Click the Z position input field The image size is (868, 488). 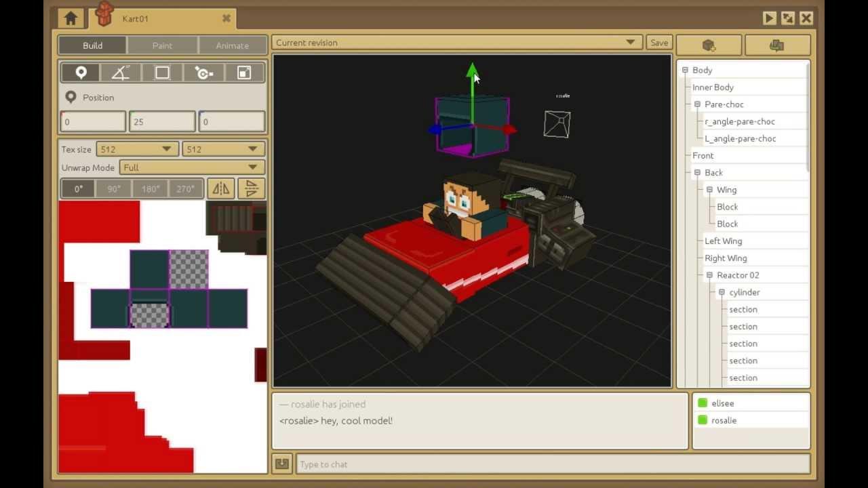[231, 122]
